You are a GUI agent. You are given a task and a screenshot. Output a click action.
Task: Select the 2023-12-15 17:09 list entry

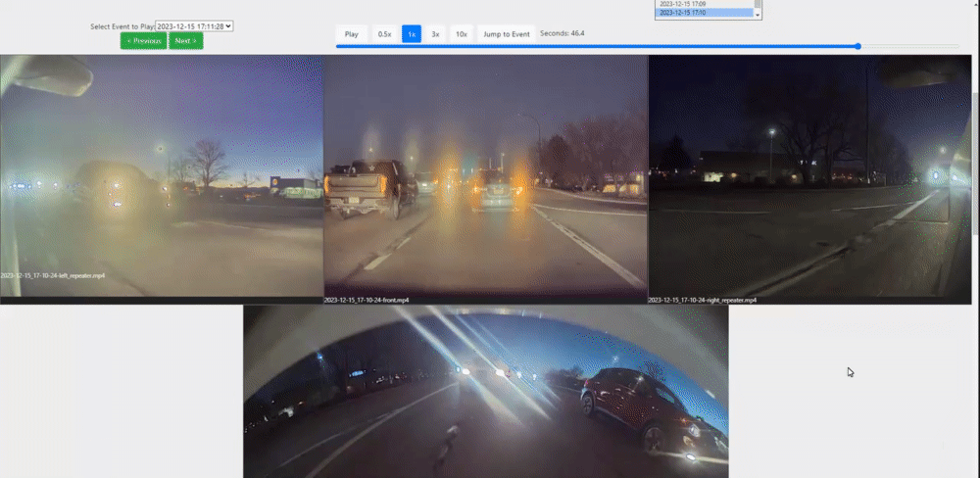[x=705, y=4]
